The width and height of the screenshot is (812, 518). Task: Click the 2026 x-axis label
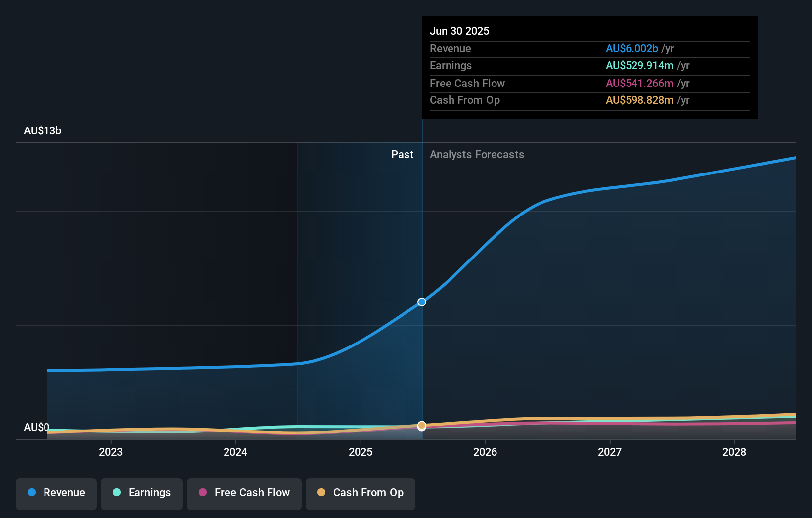[x=485, y=452]
